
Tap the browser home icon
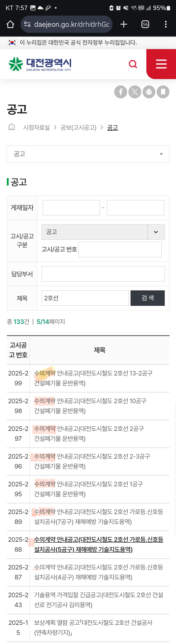[x=10, y=24]
